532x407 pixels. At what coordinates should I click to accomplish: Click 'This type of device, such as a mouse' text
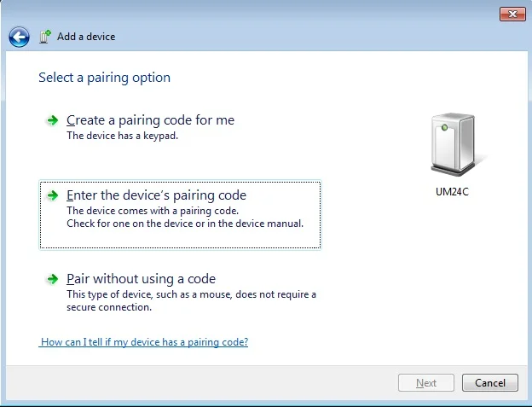coord(191,294)
